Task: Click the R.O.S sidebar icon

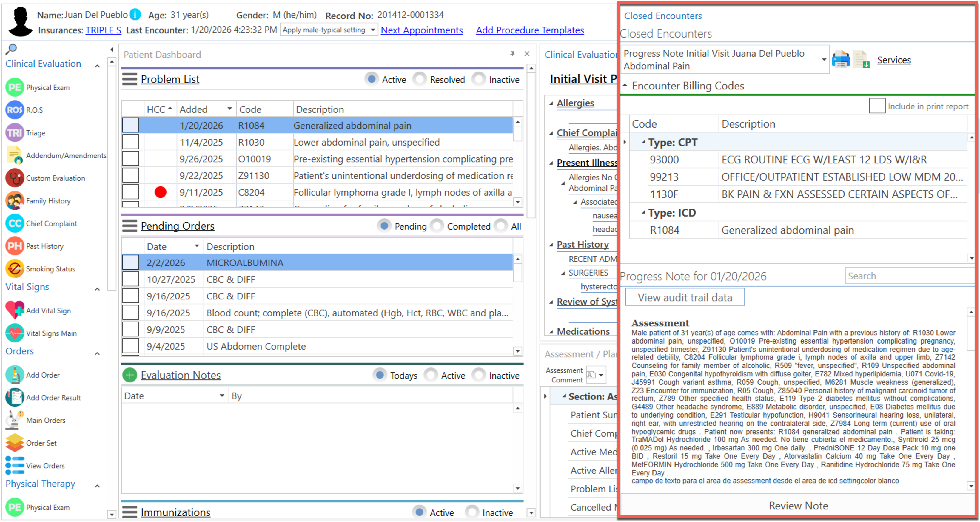Action: click(x=15, y=110)
